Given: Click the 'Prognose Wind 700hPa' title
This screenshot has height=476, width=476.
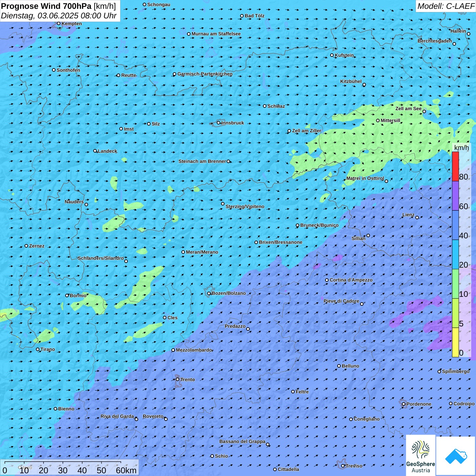Looking at the screenshot, I should 46,6.
